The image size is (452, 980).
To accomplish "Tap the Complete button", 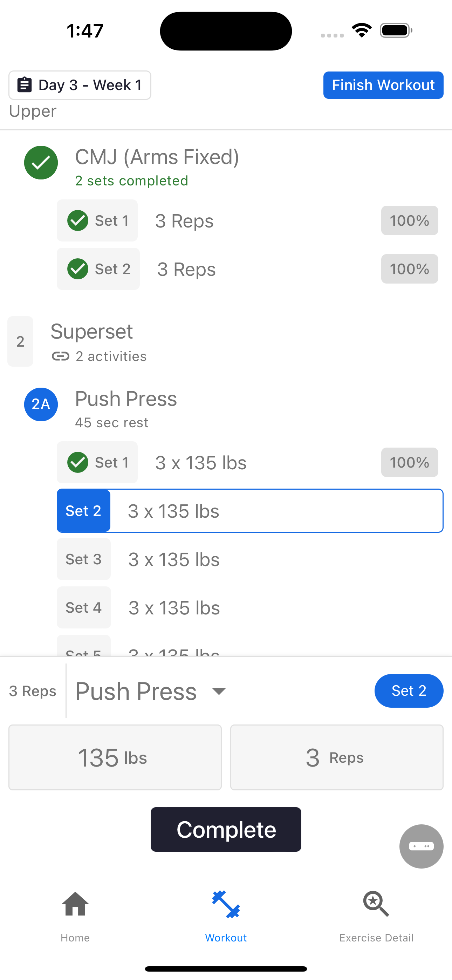I will 226,830.
